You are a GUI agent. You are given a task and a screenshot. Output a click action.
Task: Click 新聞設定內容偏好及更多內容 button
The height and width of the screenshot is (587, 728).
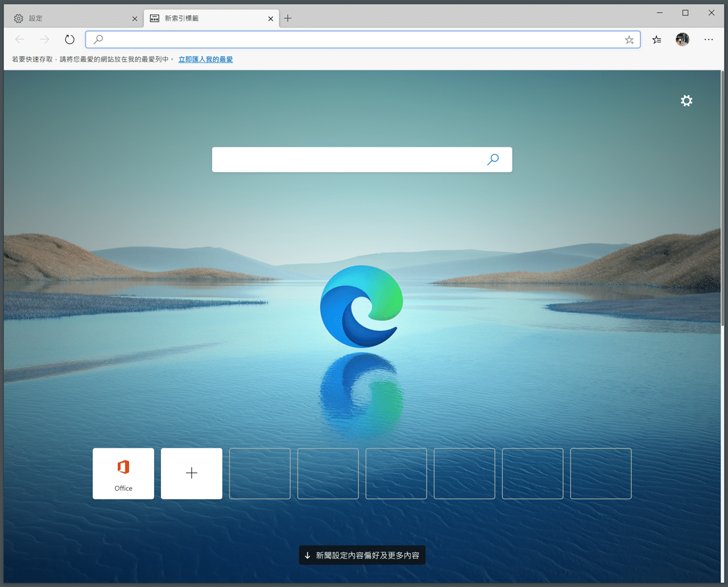coord(362,555)
